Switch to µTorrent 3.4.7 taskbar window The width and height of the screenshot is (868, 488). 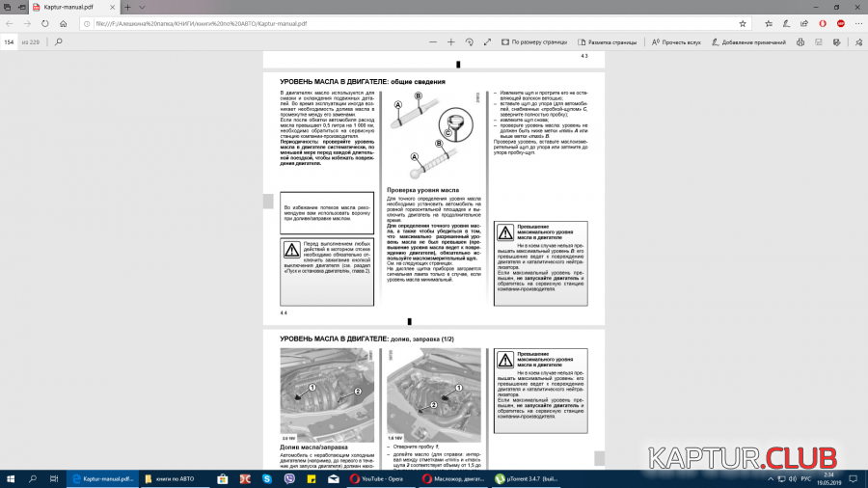coord(526,478)
